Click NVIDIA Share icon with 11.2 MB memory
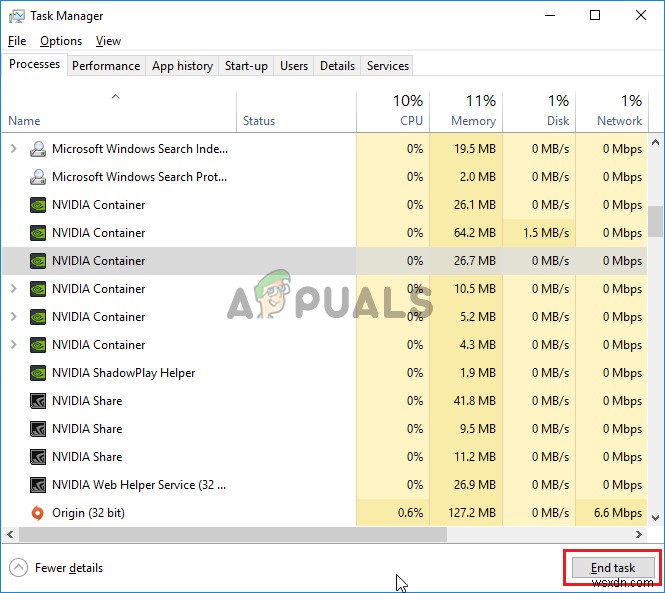 [38, 457]
